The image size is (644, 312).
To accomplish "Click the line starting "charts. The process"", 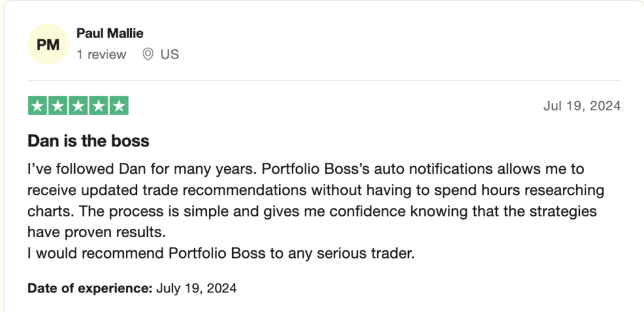I will [312, 211].
